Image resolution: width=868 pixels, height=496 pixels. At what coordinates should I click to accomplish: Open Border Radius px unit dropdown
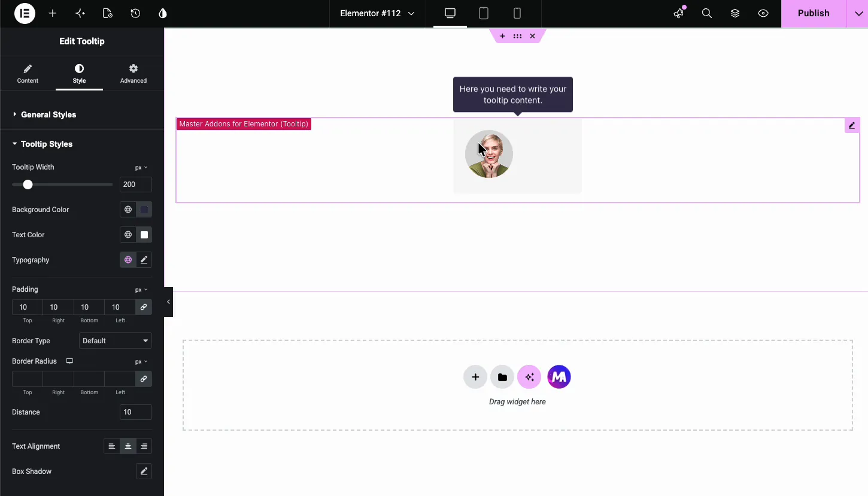coord(141,362)
